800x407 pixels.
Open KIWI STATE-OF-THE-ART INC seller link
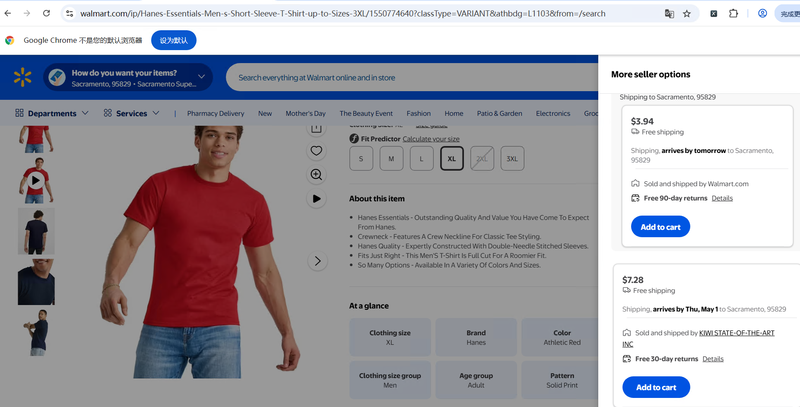point(698,338)
